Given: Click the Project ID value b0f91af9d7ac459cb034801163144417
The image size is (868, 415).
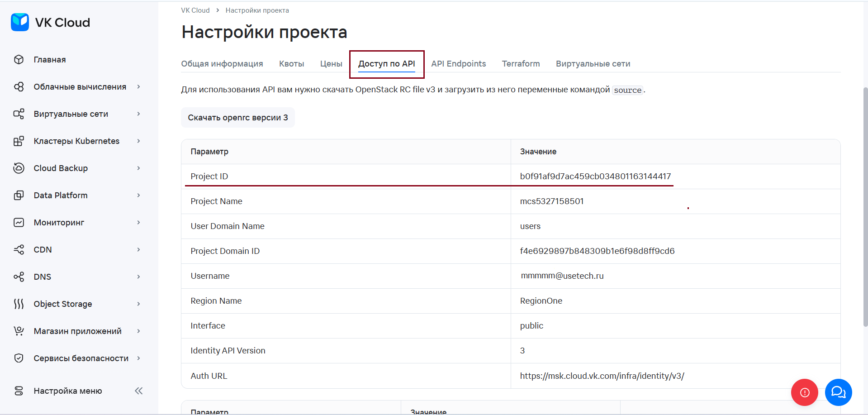Looking at the screenshot, I should click(595, 176).
